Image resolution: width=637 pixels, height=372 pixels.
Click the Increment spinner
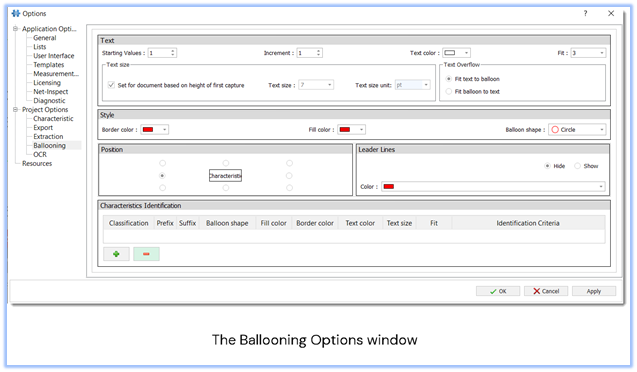(309, 53)
